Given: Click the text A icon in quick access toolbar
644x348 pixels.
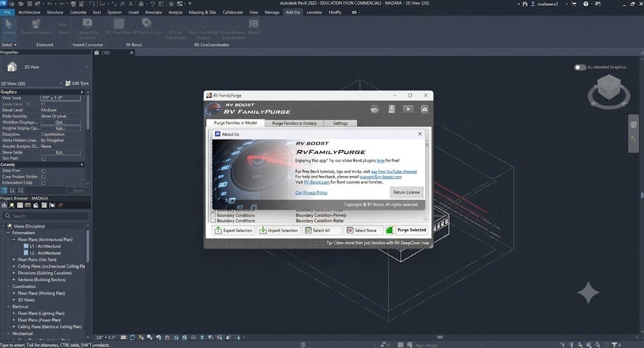Looking at the screenshot, I should (x=131, y=4).
